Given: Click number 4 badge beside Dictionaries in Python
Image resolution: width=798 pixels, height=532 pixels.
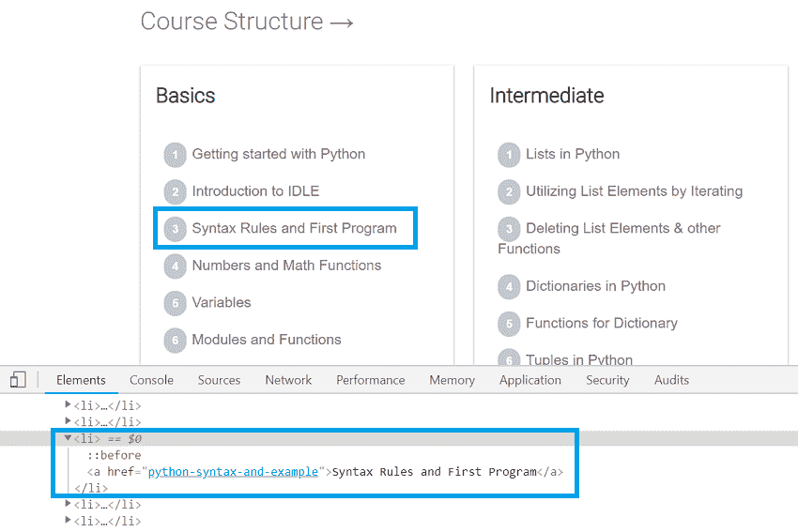Looking at the screenshot, I should [x=509, y=287].
